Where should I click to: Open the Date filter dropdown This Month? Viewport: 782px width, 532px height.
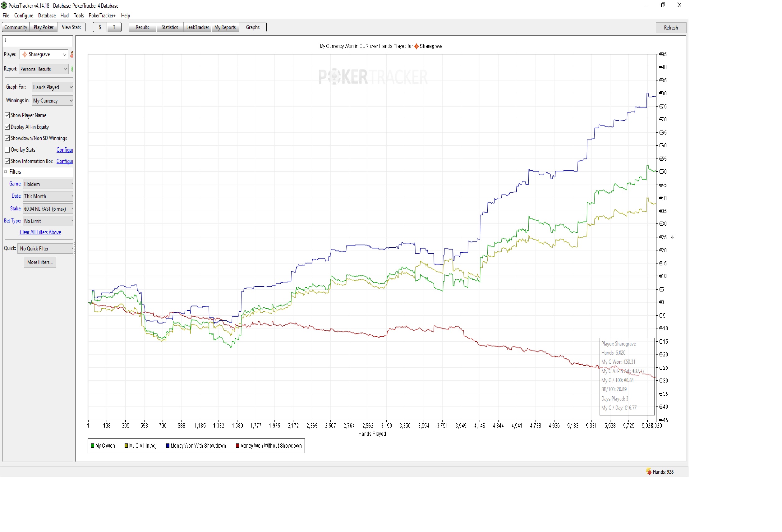pyautogui.click(x=48, y=196)
